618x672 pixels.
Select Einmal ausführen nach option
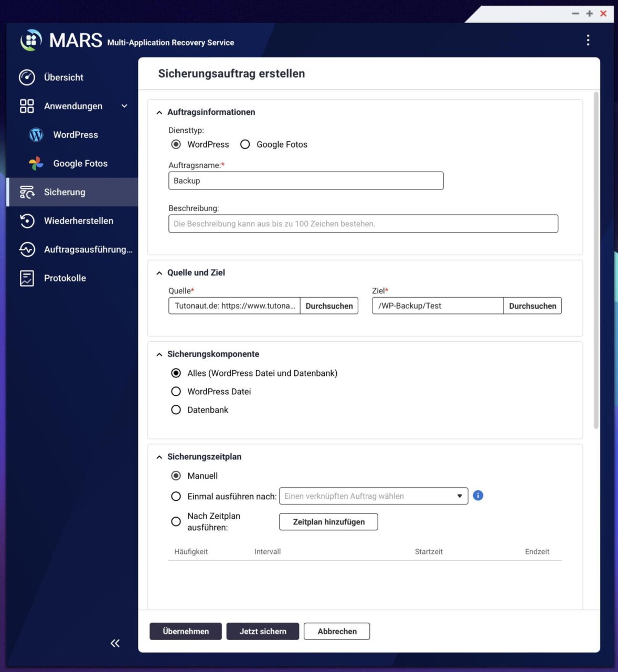[x=176, y=496]
